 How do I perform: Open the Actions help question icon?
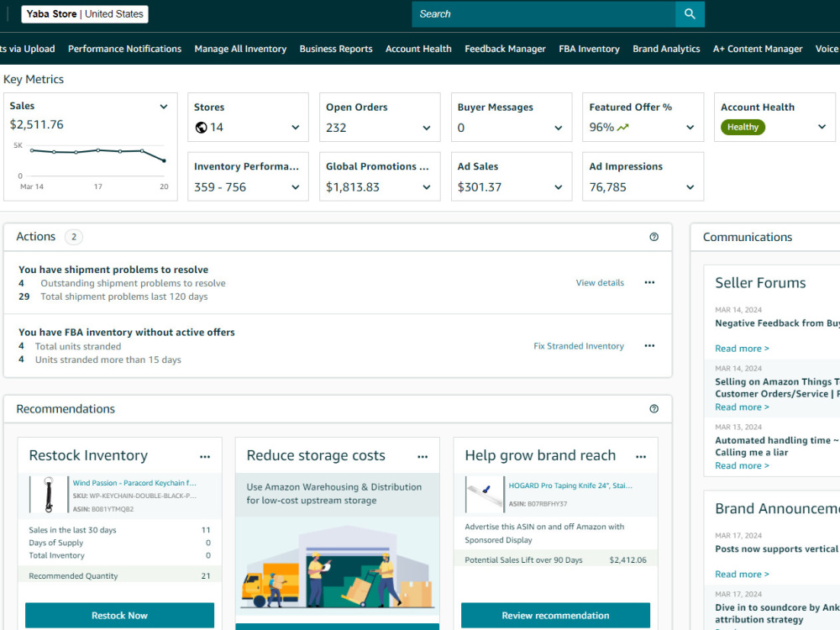point(654,237)
